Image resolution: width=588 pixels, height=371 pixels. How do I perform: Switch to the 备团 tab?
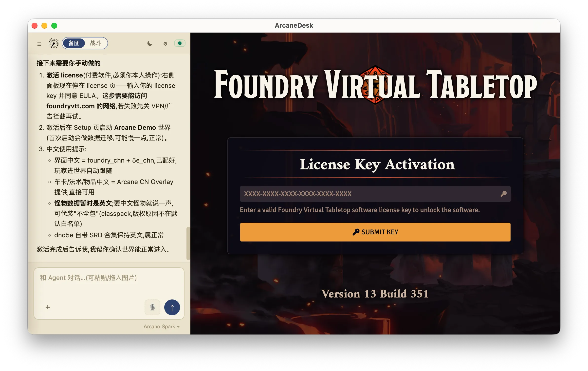tap(74, 43)
